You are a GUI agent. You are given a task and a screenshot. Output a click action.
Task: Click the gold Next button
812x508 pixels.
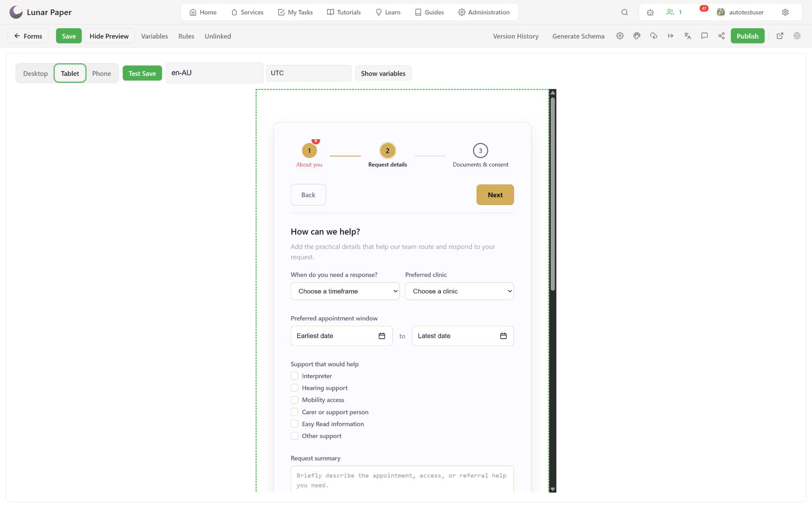pos(495,195)
